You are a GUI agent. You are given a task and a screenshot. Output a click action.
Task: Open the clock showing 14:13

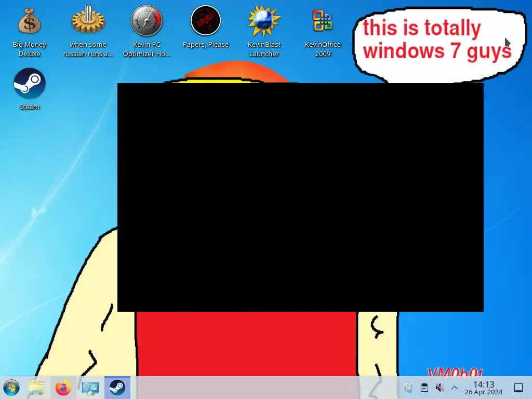(484, 388)
